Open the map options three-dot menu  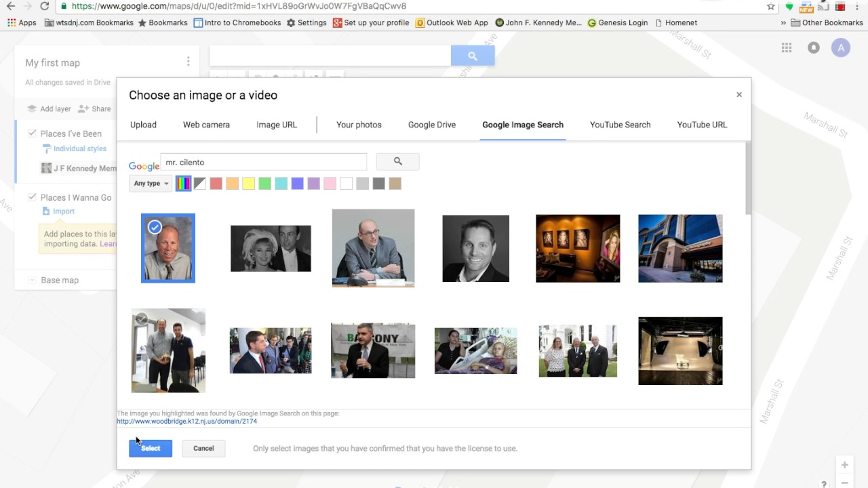click(188, 62)
